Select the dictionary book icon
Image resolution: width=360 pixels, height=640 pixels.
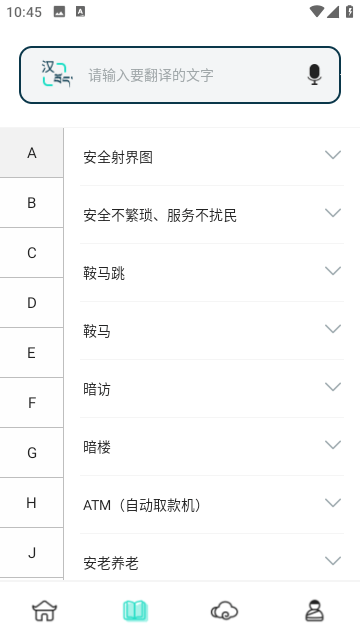point(135,611)
